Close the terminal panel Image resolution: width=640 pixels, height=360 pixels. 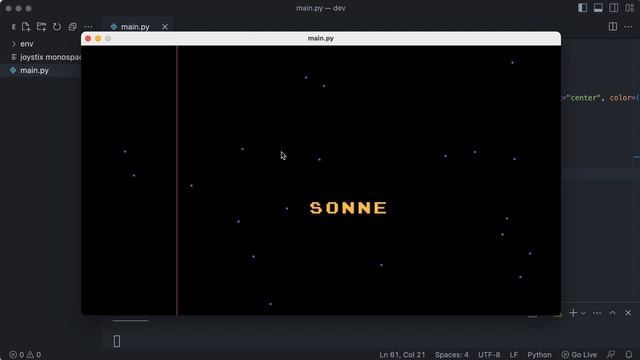click(x=628, y=313)
